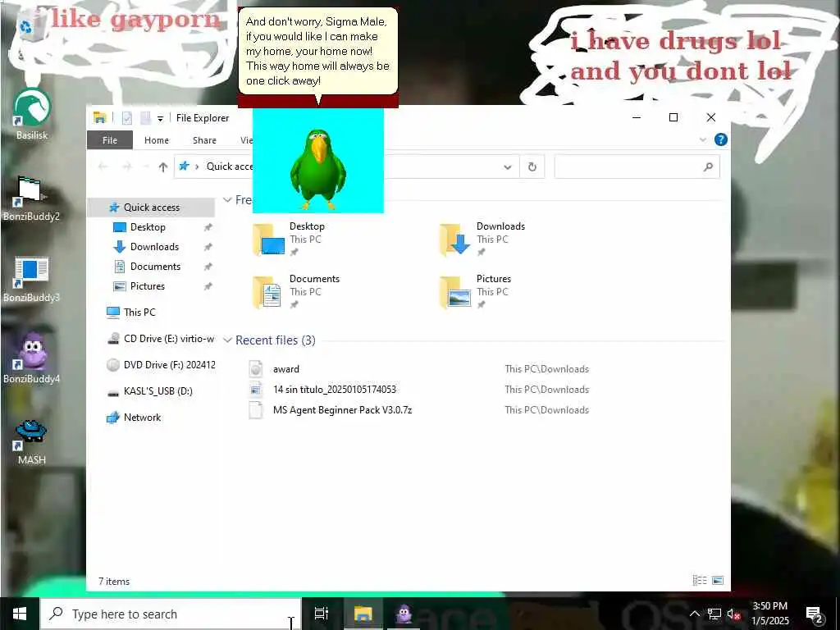Open the Home ribbon tab
The height and width of the screenshot is (630, 840).
tap(157, 139)
